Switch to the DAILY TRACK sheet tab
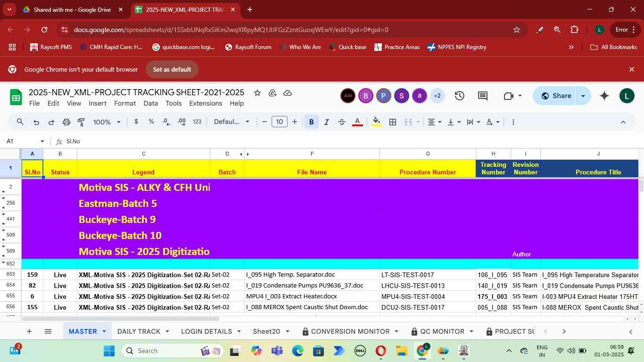This screenshot has width=644, height=362. pyautogui.click(x=139, y=331)
